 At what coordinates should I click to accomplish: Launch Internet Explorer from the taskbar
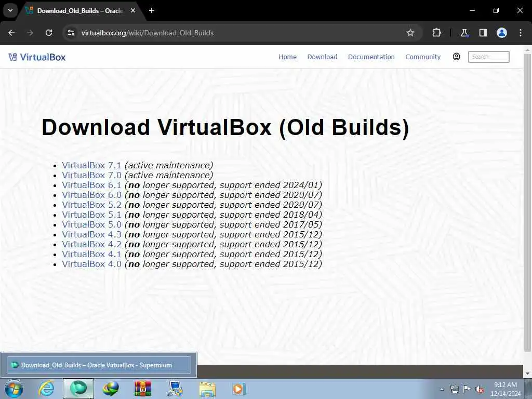tap(46, 389)
